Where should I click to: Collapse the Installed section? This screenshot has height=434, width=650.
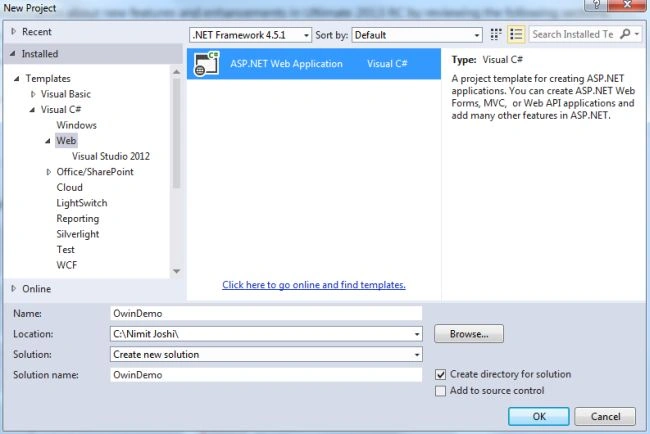click(13, 53)
